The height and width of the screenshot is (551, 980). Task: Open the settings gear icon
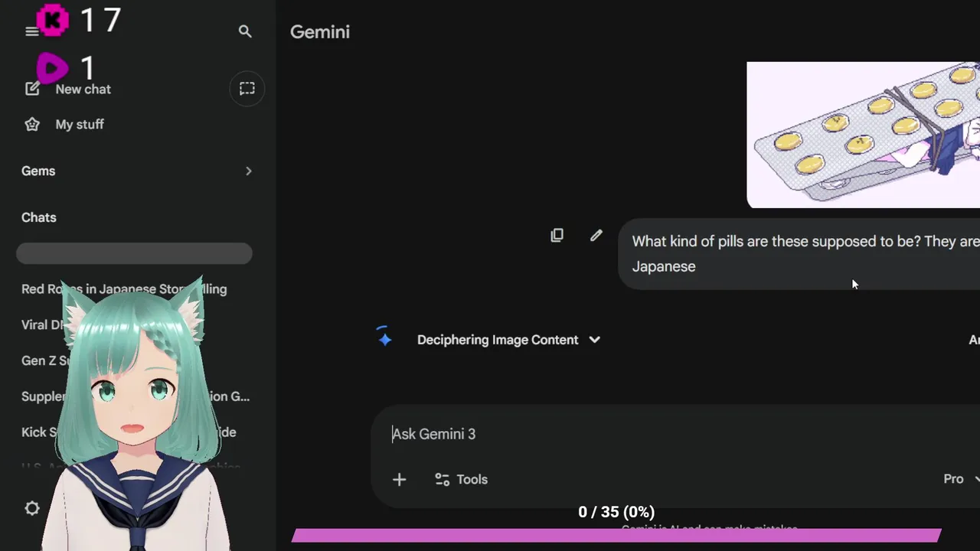tap(32, 508)
